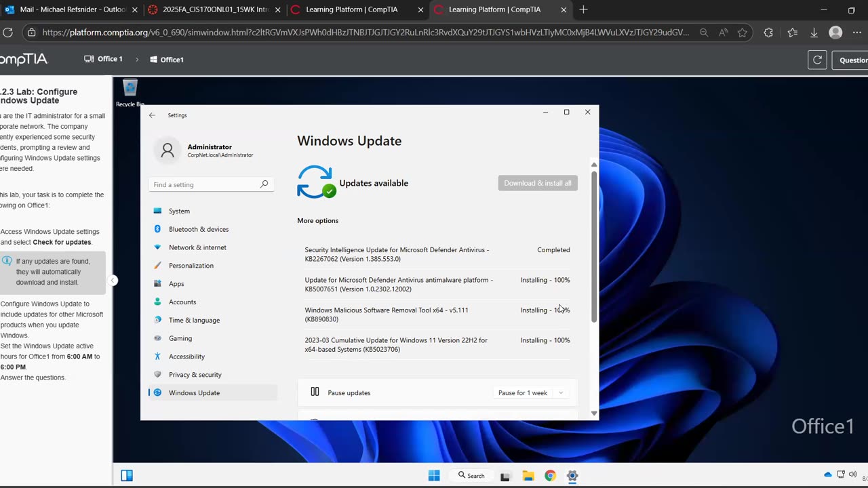Viewport: 868px width, 488px height.
Task: Open the Windows Start button
Action: tap(434, 475)
